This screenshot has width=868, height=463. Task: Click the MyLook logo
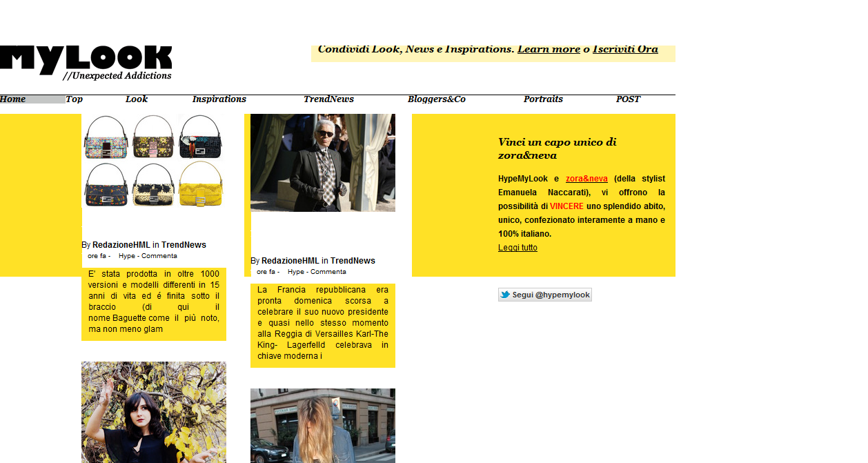(x=86, y=61)
